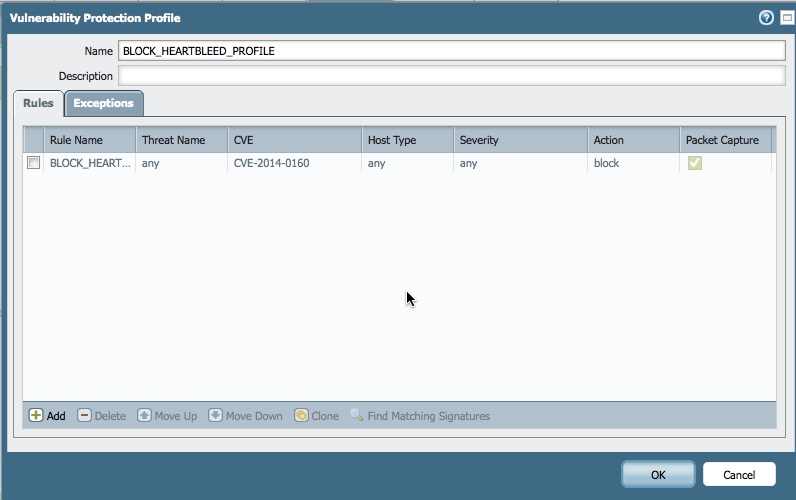Screen dimensions: 796x500
Task: Click the minimize dialog icon in the title bar
Action: pyautogui.click(x=786, y=18)
